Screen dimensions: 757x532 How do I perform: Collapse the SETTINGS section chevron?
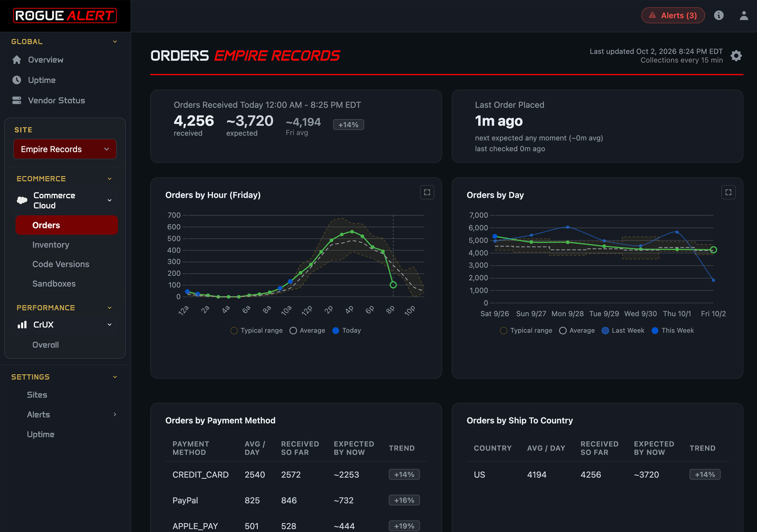(x=115, y=377)
